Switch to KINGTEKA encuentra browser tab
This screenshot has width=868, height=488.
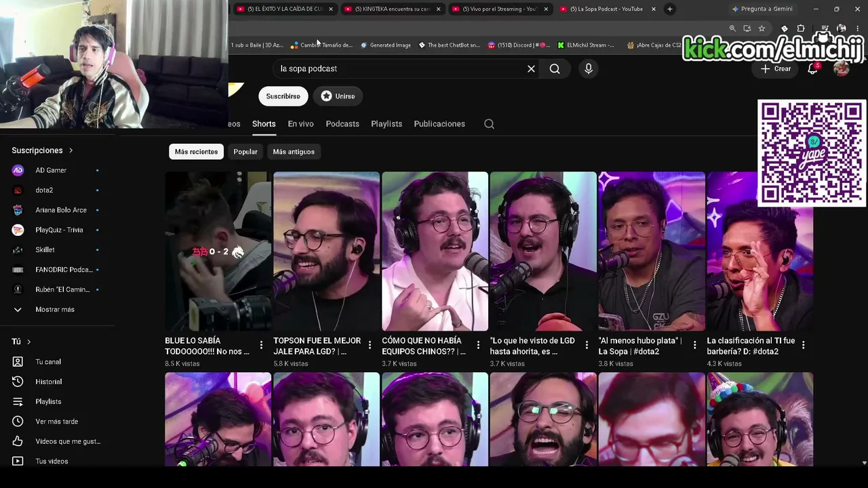pos(391,9)
